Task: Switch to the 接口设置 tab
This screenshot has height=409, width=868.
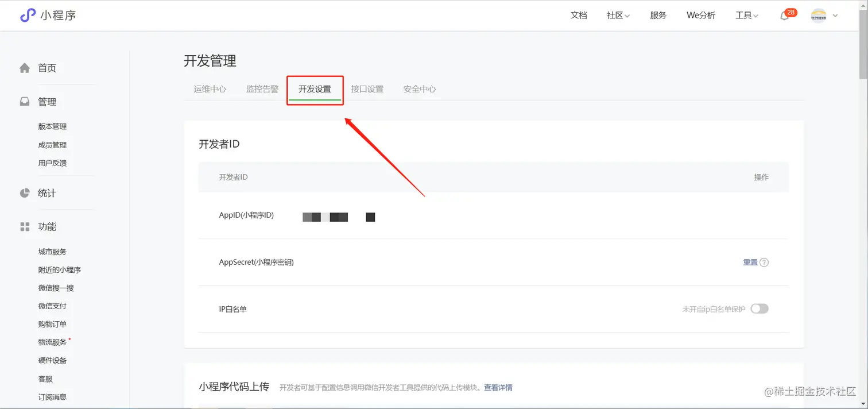Action: 367,89
